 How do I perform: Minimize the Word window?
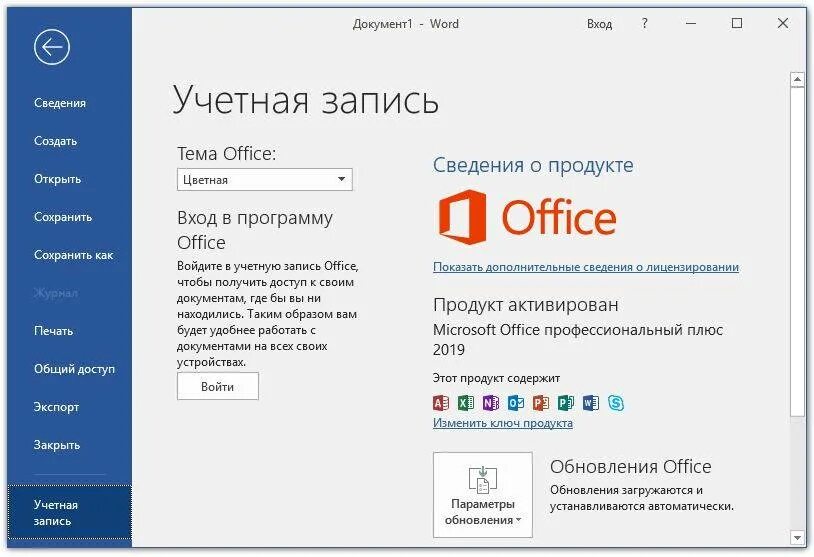(x=690, y=23)
